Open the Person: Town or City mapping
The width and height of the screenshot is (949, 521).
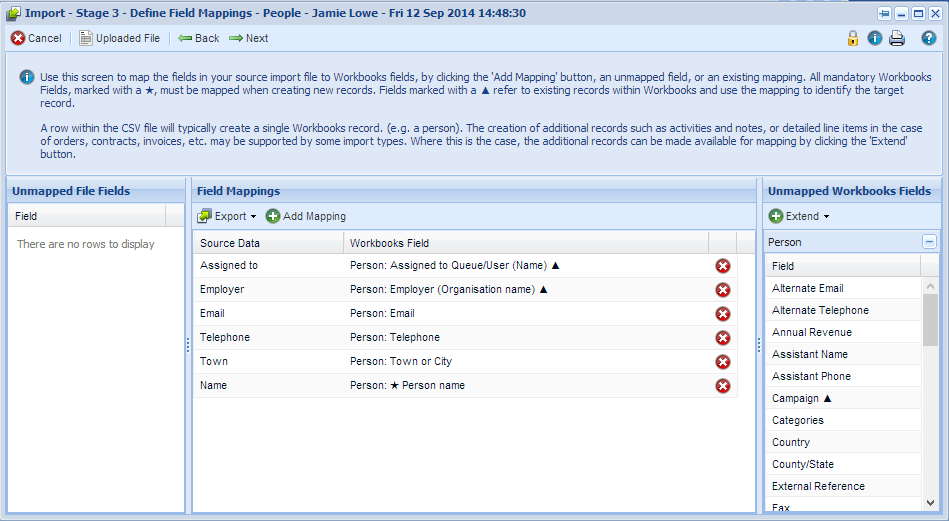coord(526,361)
